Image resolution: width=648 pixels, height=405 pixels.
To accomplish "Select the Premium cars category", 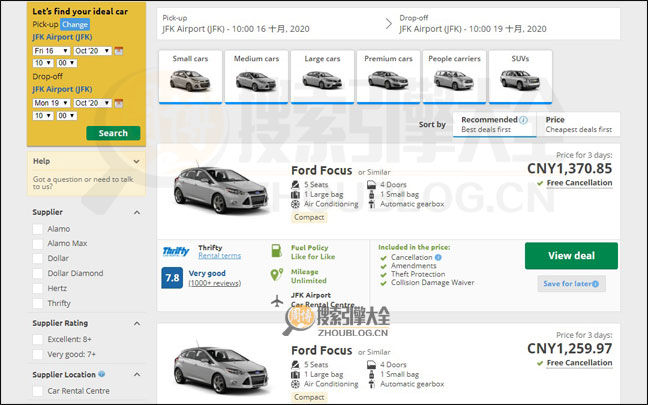I will point(388,76).
